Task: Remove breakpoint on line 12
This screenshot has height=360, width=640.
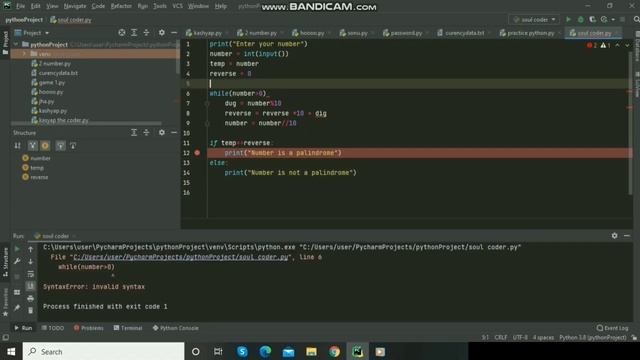Action: click(197, 153)
